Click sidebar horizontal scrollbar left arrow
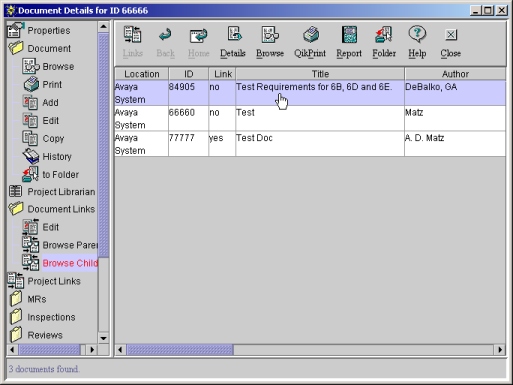The image size is (513, 385). click(13, 350)
